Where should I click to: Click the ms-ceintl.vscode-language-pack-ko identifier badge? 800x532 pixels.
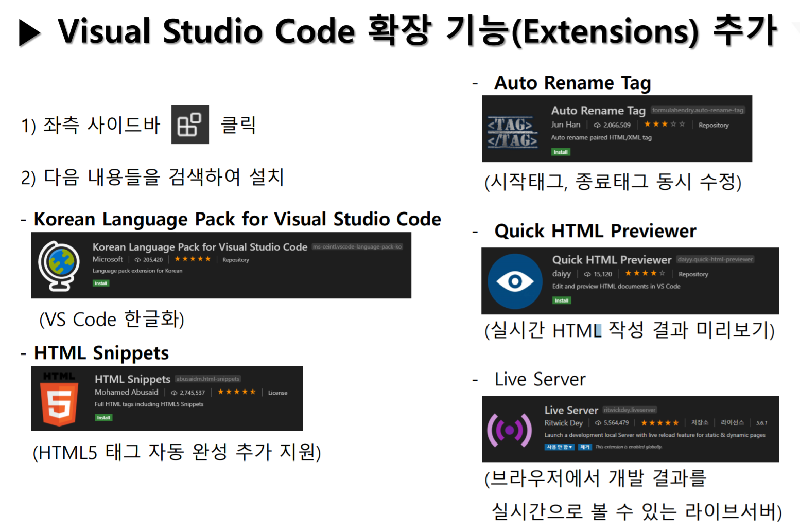pyautogui.click(x=357, y=247)
